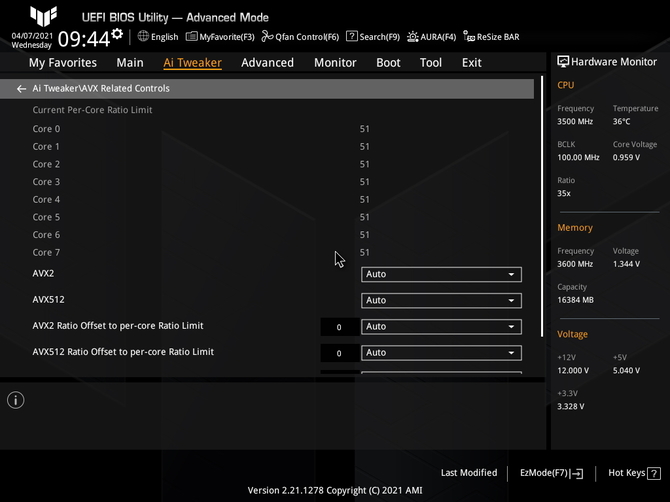This screenshot has width=670, height=502.
Task: Expand the AVX512 Auto dropdown
Action: point(441,300)
